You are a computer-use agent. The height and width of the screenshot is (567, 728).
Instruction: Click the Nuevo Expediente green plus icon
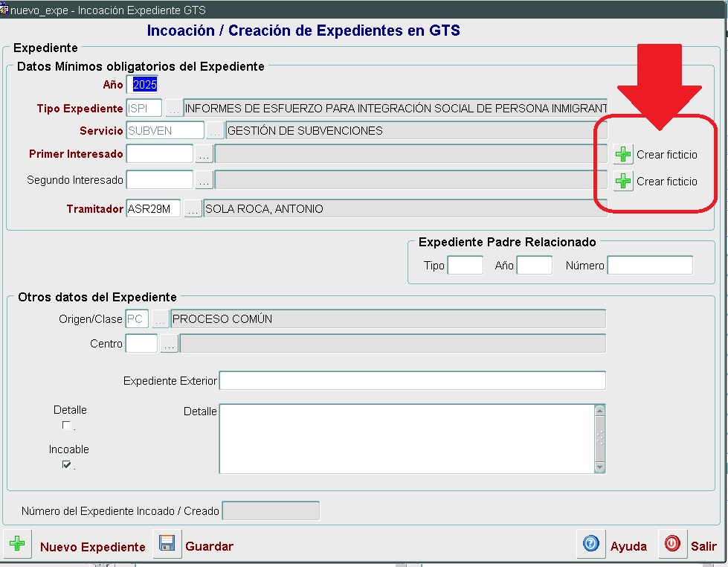(x=16, y=545)
